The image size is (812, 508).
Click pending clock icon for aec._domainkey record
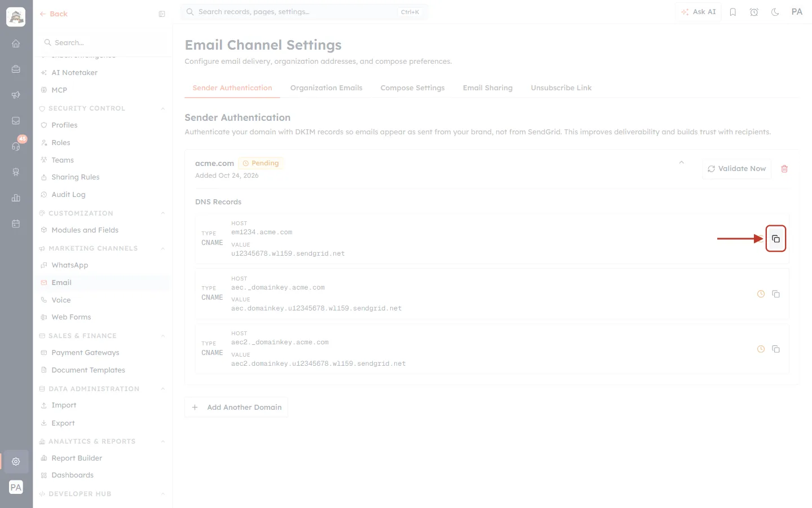point(761,294)
